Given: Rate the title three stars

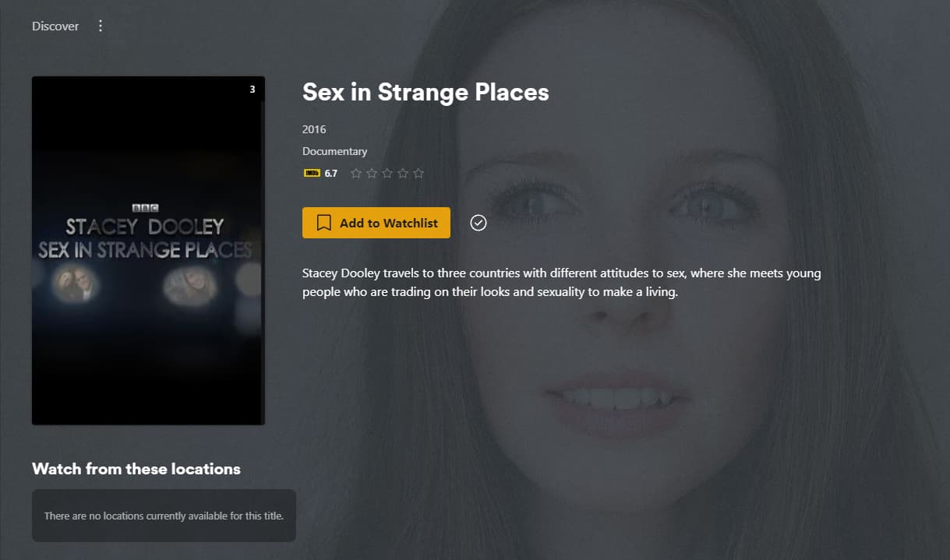Looking at the screenshot, I should point(387,173).
